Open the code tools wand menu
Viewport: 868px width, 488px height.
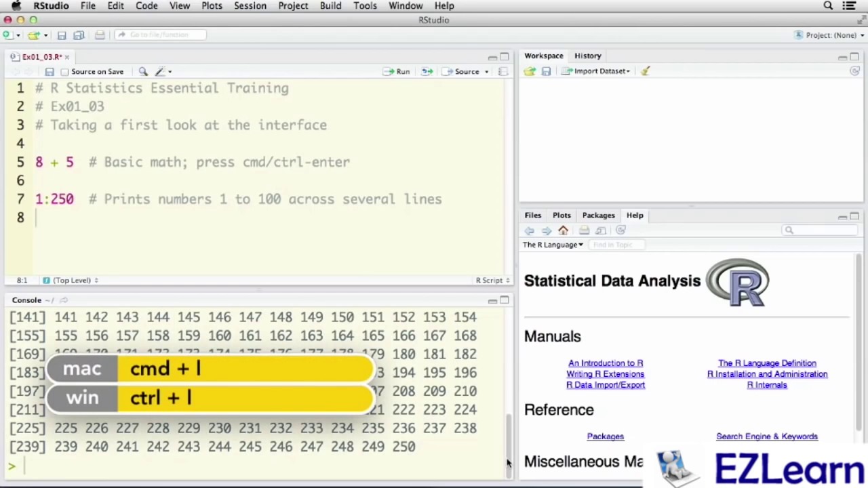coord(163,71)
